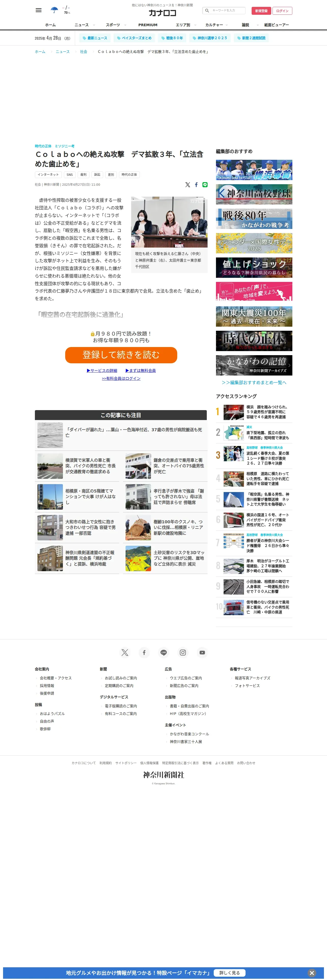Click 詳しく見る in bottom banner

(229, 973)
